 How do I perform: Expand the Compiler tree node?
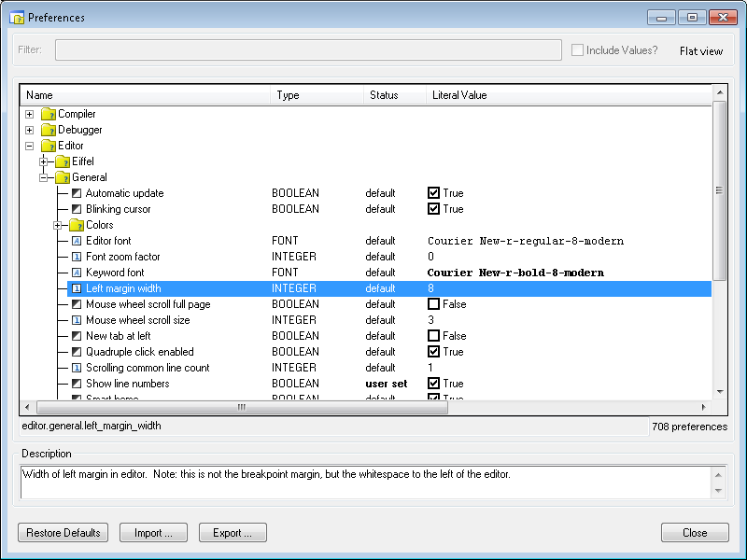pos(30,114)
